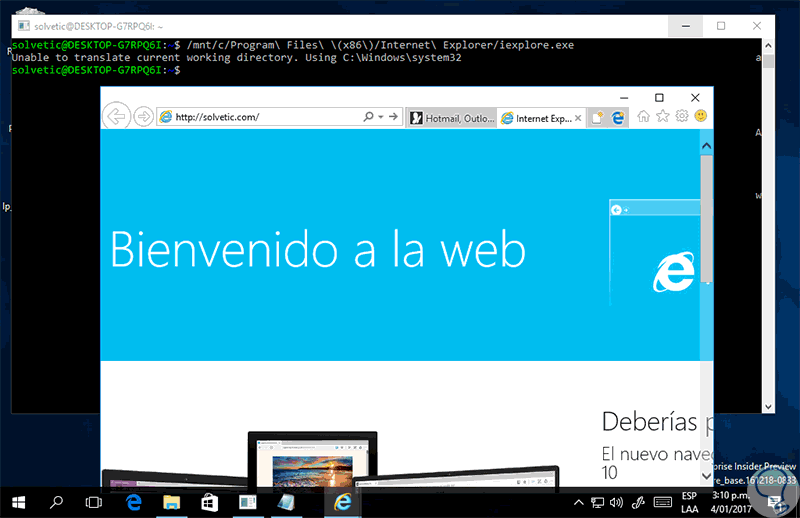The width and height of the screenshot is (800, 518).
Task: Expand the address bar autocomplete dropdown
Action: [381, 117]
